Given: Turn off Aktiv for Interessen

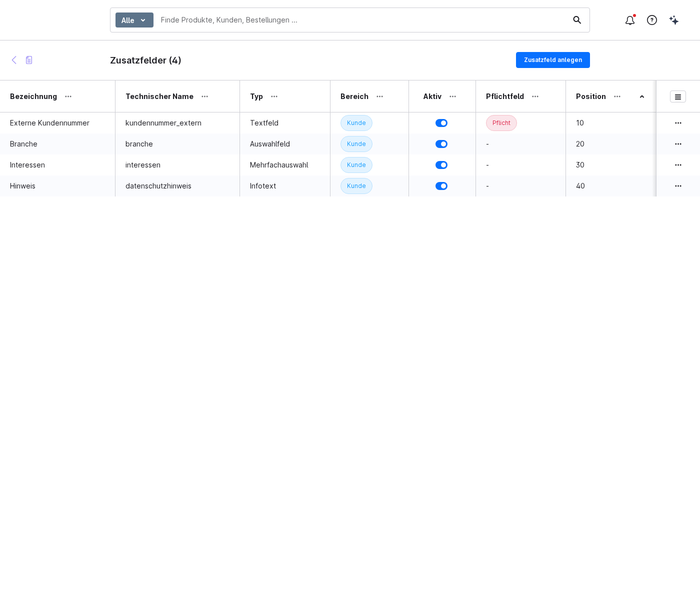Looking at the screenshot, I should coord(441,165).
